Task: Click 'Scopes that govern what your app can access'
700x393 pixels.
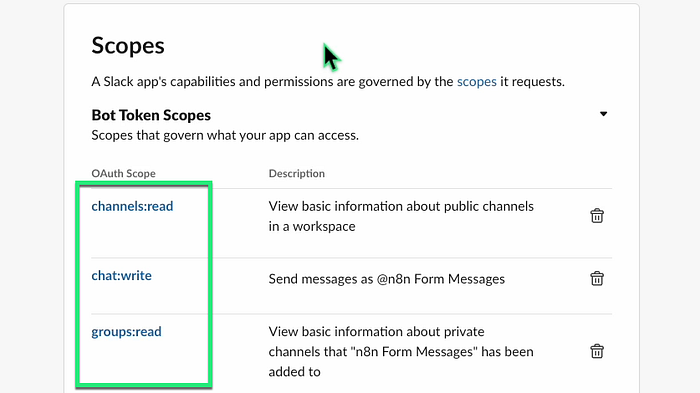Action: [x=225, y=135]
